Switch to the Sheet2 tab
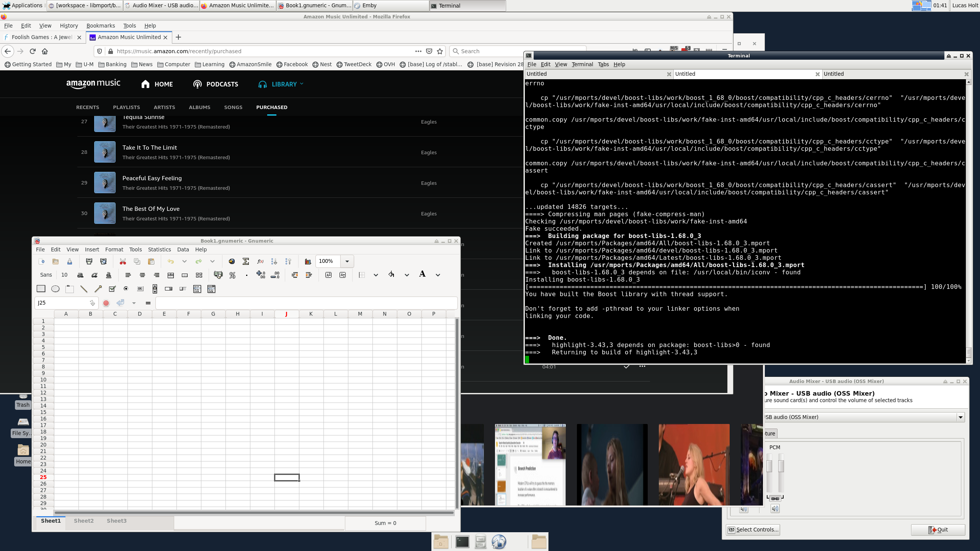 [83, 521]
